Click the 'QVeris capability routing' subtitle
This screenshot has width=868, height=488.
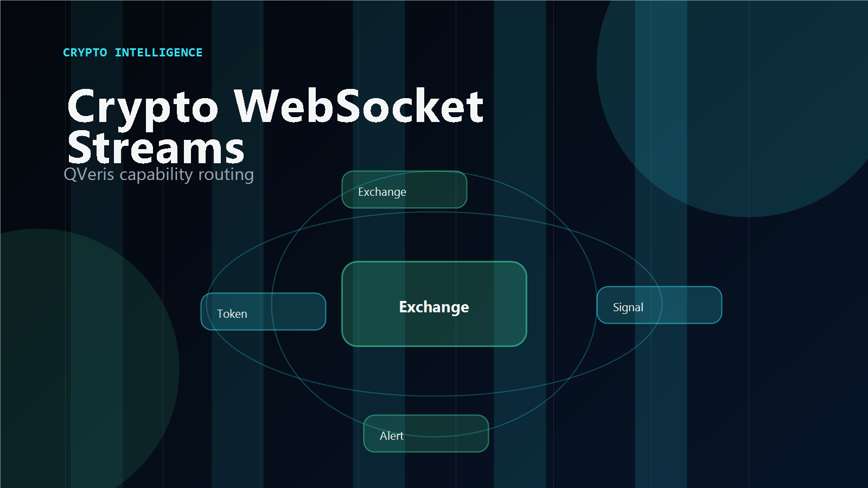159,175
